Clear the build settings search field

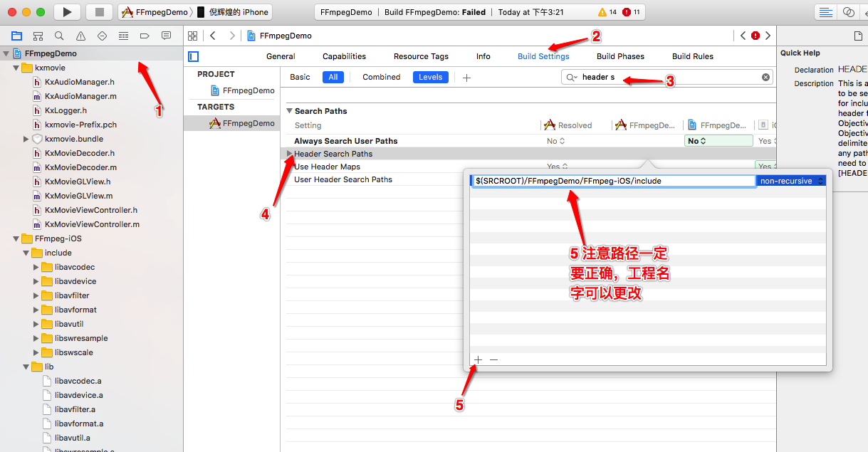click(766, 77)
